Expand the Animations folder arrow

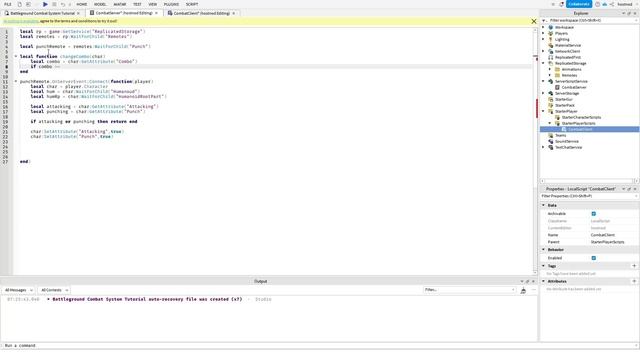[550, 69]
